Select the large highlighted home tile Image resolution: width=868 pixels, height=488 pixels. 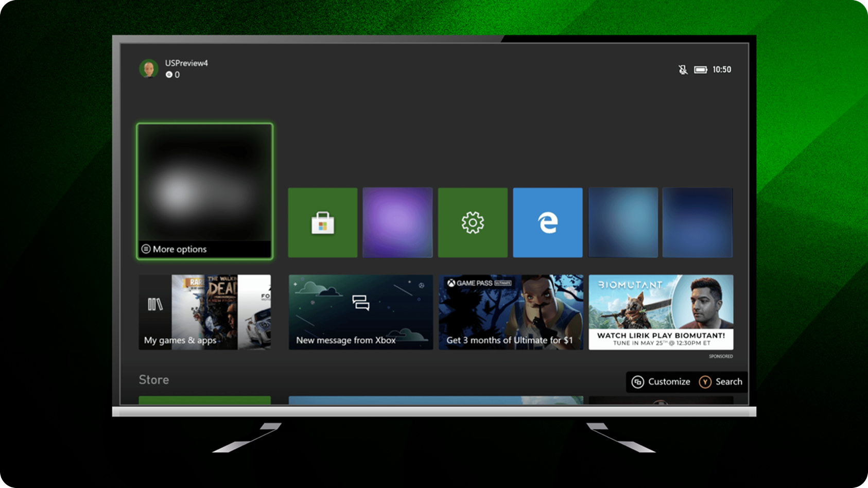pyautogui.click(x=204, y=185)
